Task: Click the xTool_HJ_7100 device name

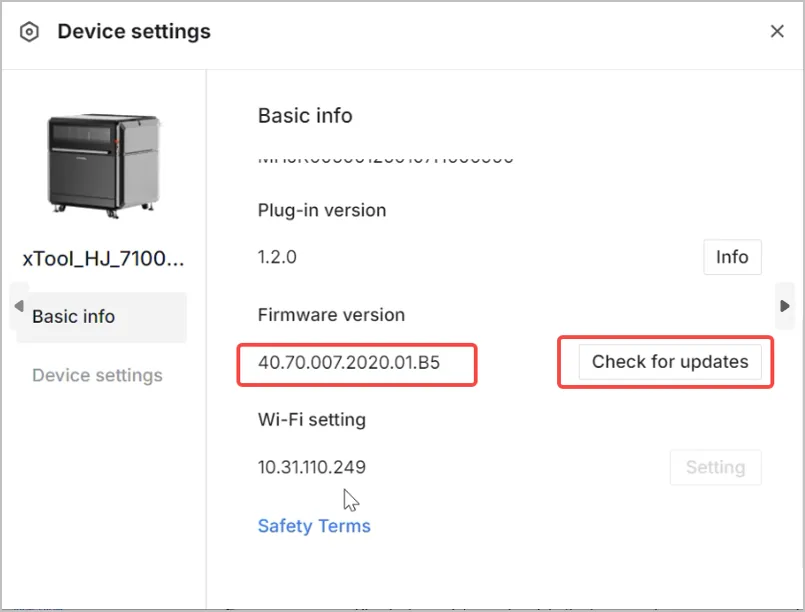Action: [x=103, y=259]
